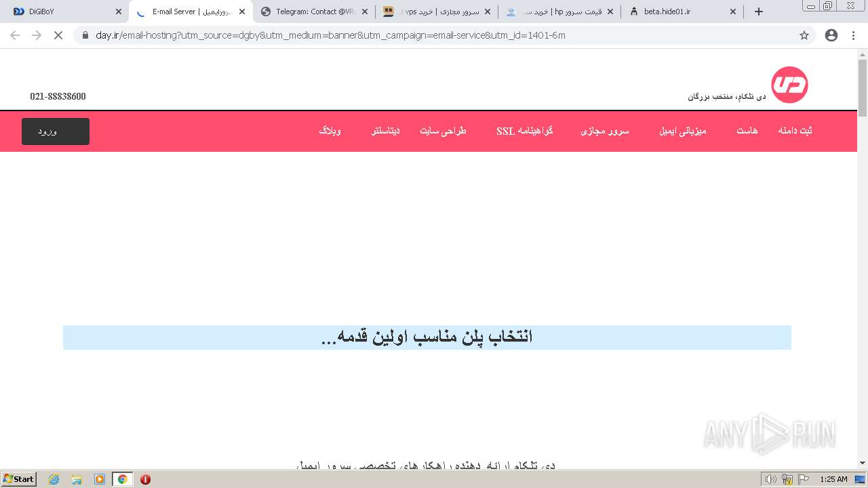This screenshot has width=868, height=488.
Task: Open the network tray icon
Action: [x=787, y=479]
